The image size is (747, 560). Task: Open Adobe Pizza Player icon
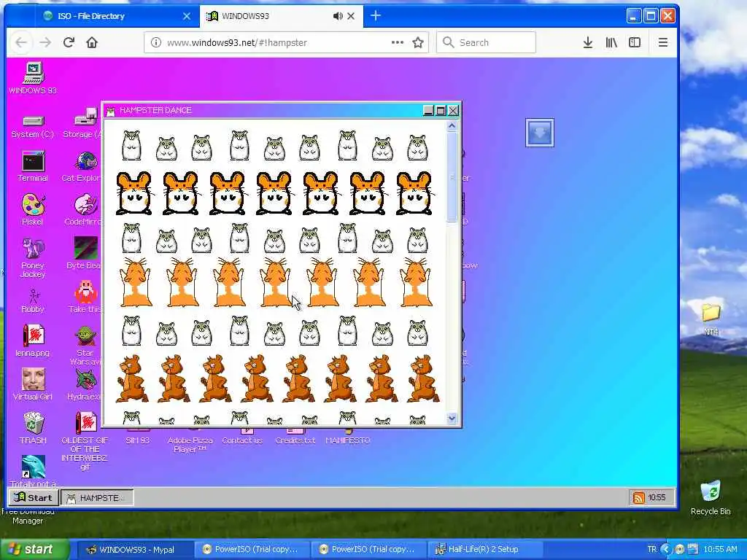tap(190, 441)
